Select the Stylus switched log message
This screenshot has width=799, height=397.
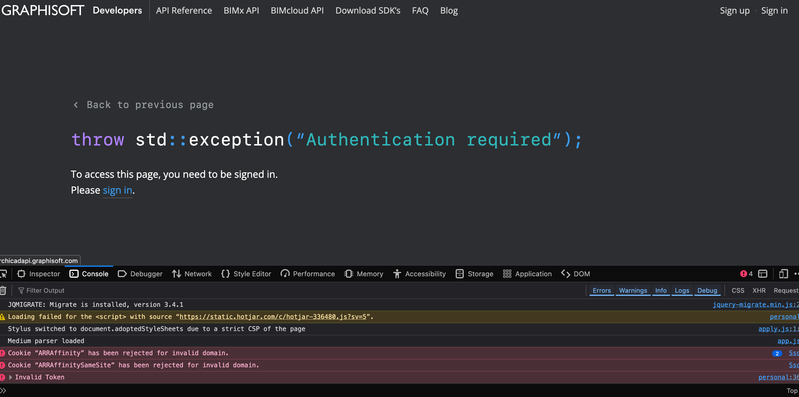click(156, 329)
